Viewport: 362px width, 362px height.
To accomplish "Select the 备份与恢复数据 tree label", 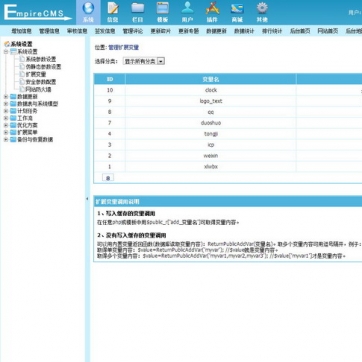I will [x=35, y=140].
